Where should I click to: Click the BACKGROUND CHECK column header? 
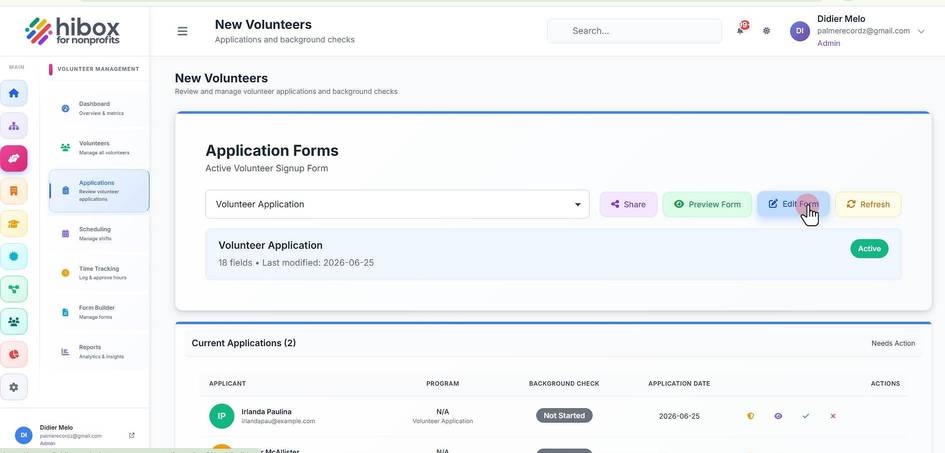[564, 383]
